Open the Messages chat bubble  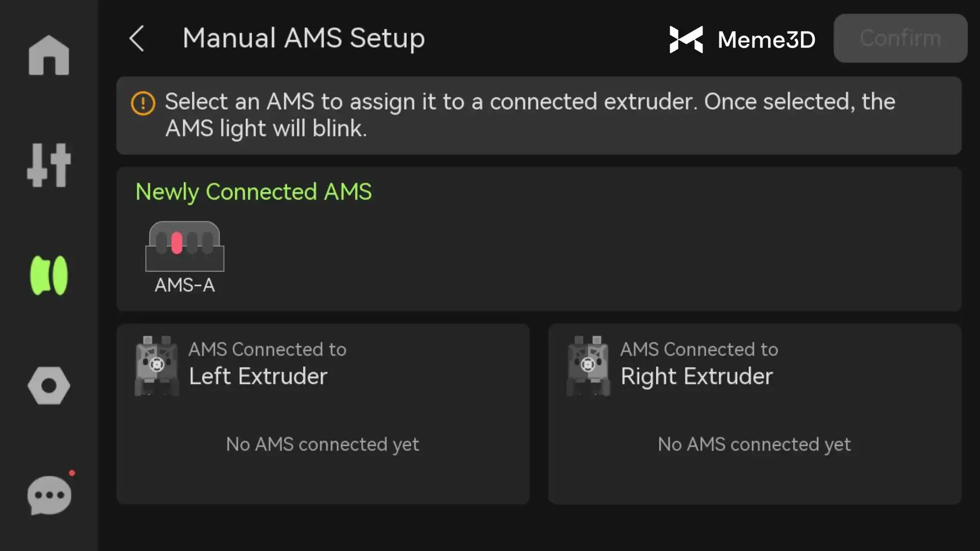49,495
